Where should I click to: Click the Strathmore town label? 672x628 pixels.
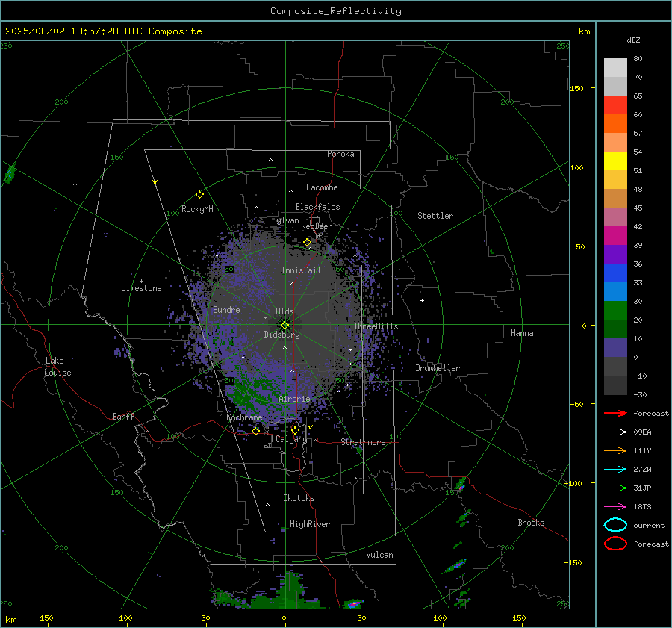(363, 442)
